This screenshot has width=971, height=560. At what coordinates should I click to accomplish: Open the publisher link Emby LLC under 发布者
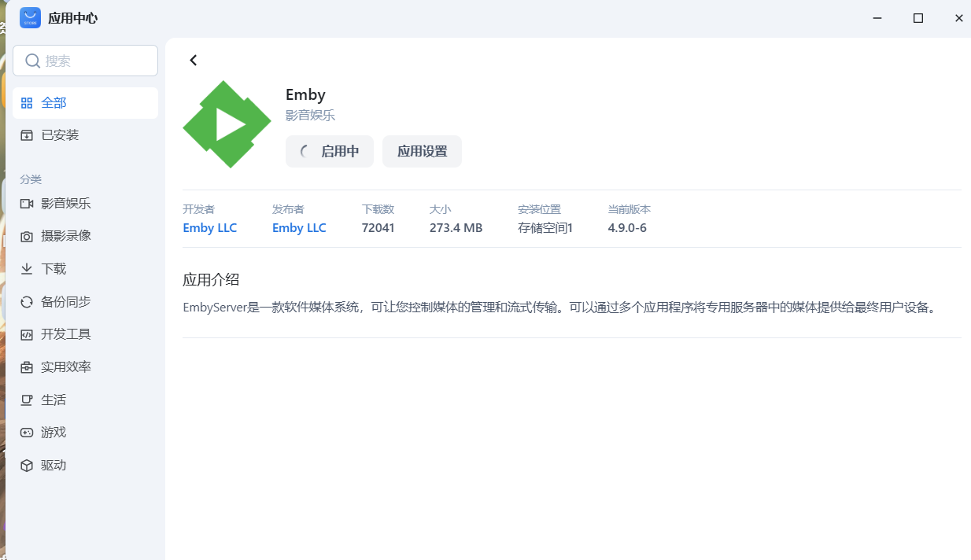[x=299, y=228]
